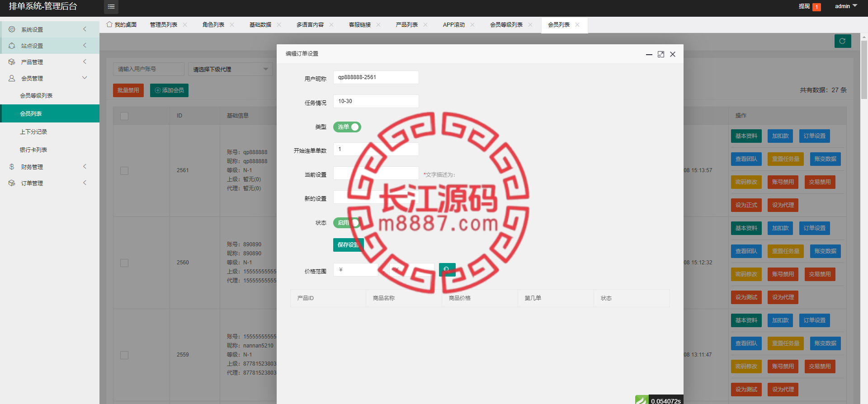The width and height of the screenshot is (868, 404).
Task: Check the select-all checkbox in table header
Action: click(x=124, y=116)
